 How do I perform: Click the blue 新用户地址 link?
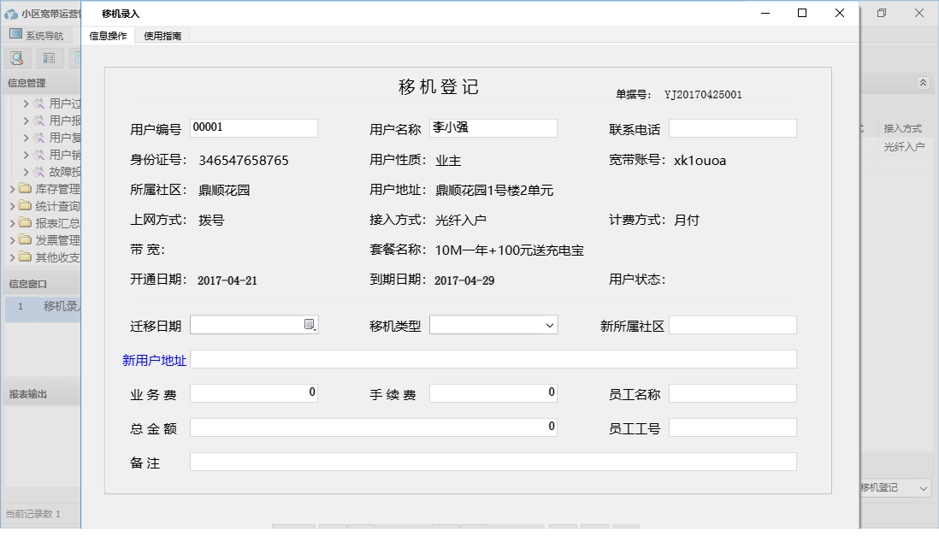pyautogui.click(x=154, y=359)
